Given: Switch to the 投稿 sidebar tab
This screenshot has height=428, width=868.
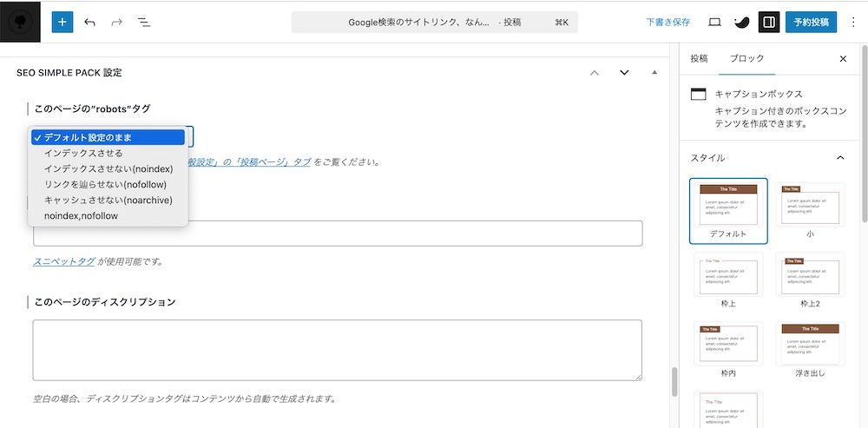Looking at the screenshot, I should coord(699,59).
